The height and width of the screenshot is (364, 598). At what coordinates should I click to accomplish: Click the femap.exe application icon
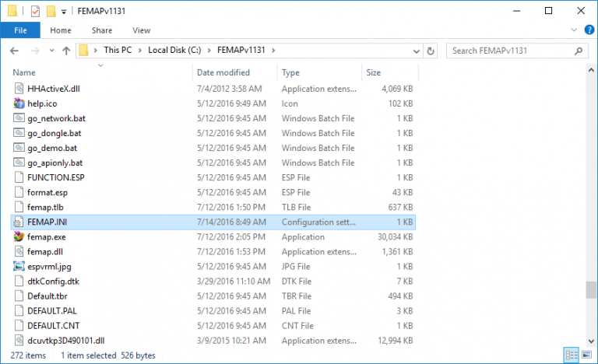point(20,236)
